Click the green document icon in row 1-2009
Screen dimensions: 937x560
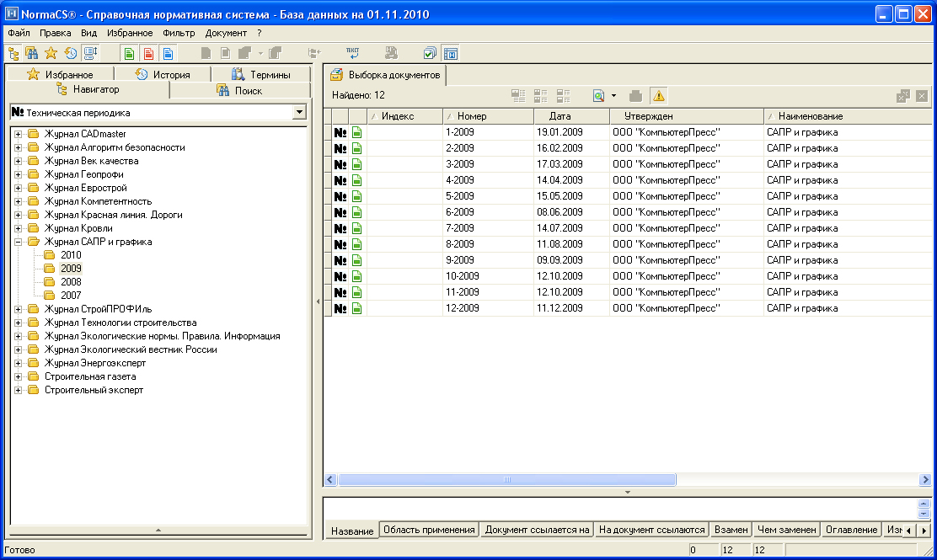pyautogui.click(x=356, y=132)
